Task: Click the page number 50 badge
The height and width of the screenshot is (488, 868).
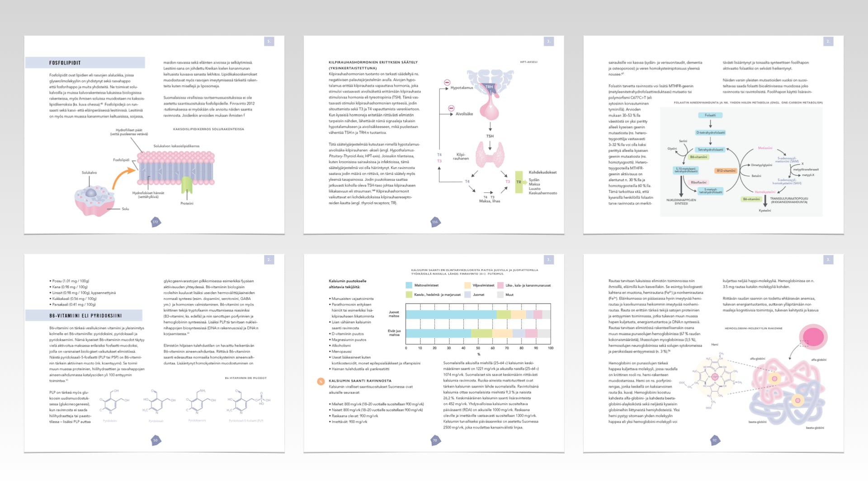Action: coord(156,440)
